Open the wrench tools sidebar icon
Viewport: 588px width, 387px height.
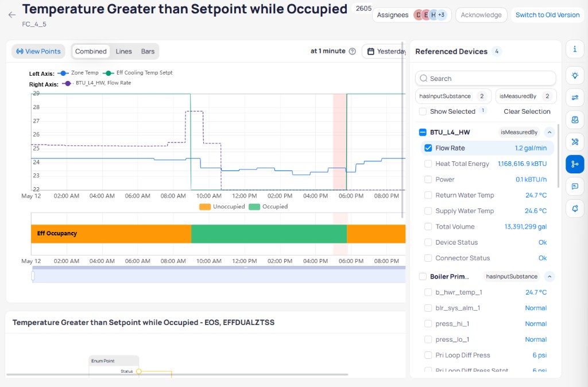pos(575,142)
